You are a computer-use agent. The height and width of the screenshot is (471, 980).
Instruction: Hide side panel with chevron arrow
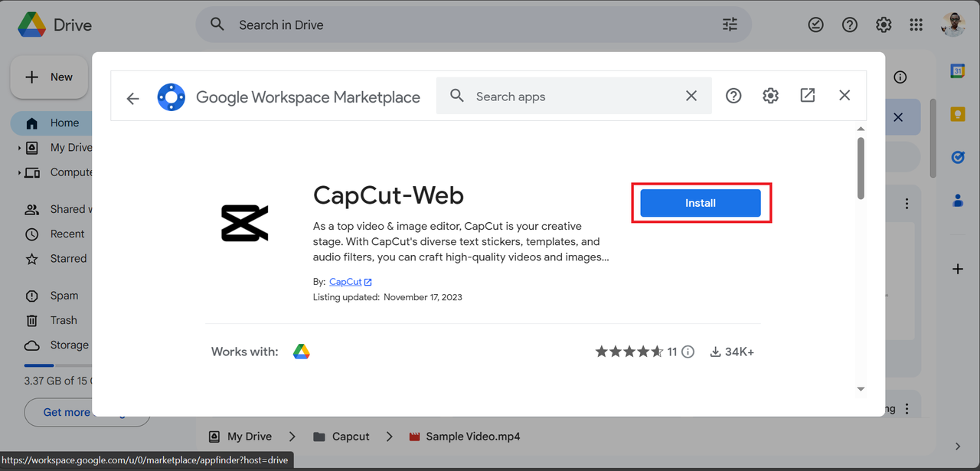click(x=958, y=446)
